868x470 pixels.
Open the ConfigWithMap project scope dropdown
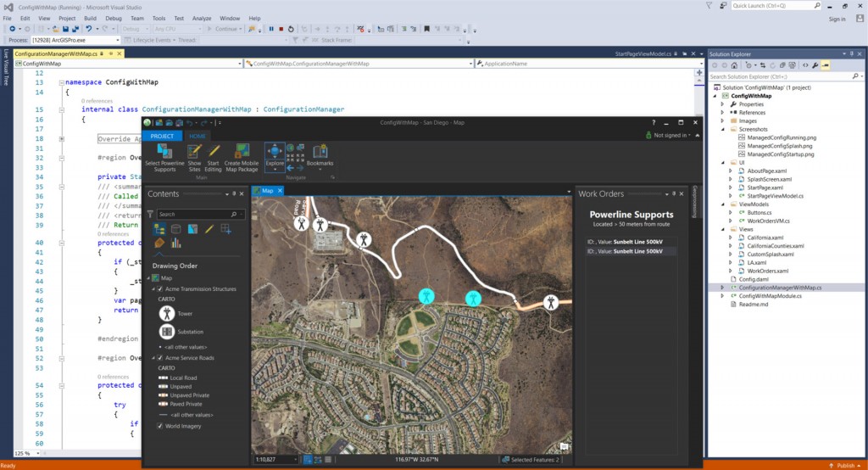click(x=240, y=64)
